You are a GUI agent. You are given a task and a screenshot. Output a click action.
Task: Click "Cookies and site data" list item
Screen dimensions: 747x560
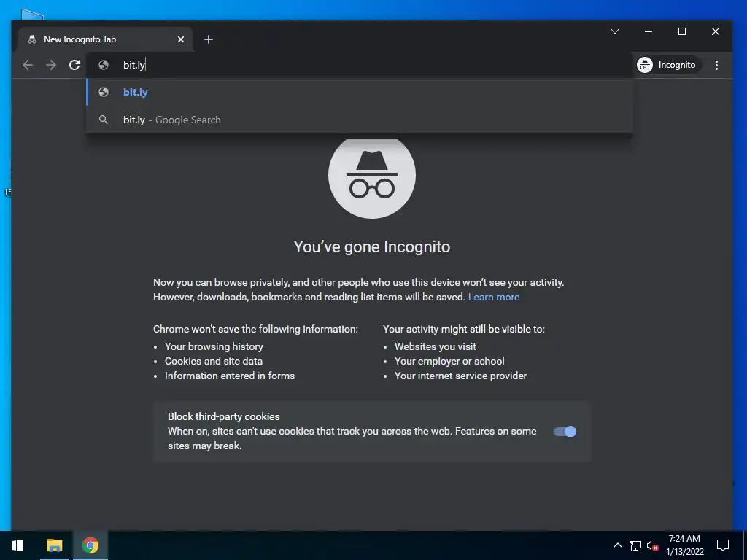[x=214, y=361]
